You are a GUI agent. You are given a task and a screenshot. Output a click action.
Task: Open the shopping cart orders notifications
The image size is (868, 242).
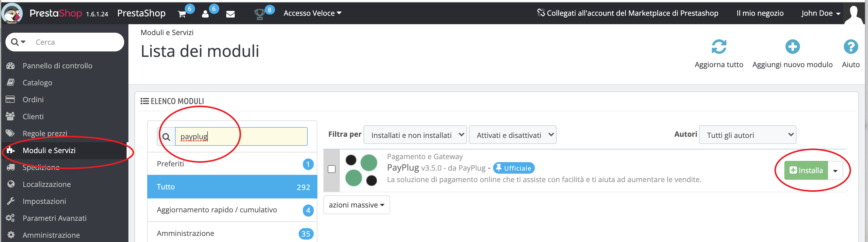pyautogui.click(x=182, y=14)
